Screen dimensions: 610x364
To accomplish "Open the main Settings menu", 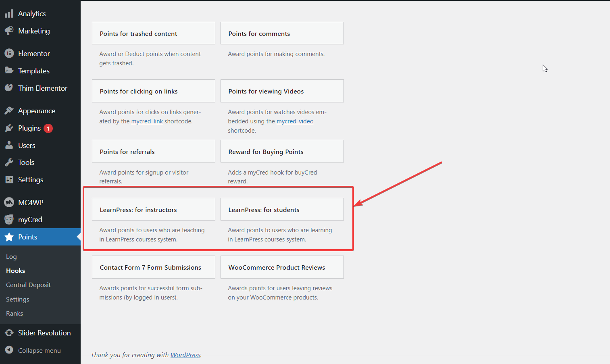I will click(x=31, y=180).
